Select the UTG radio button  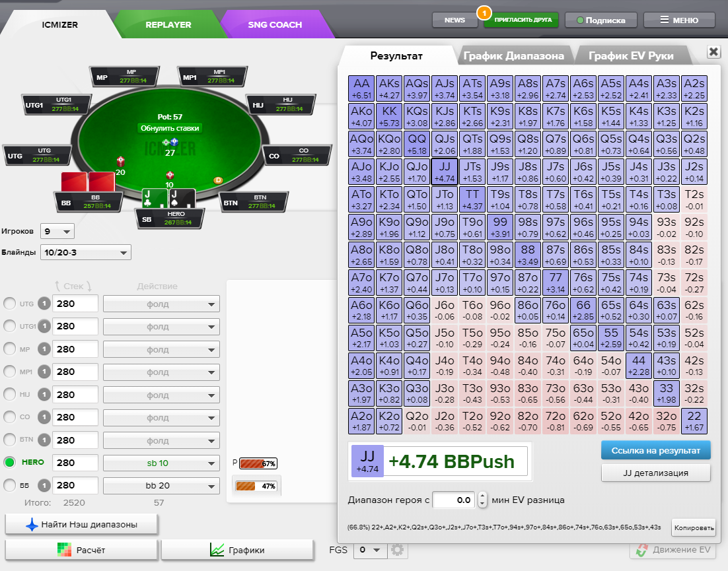(9, 304)
